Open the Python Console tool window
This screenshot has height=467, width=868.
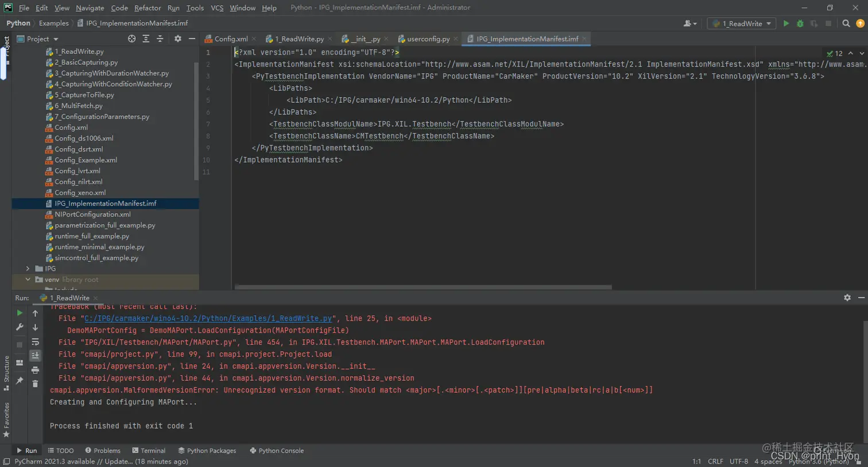276,451
